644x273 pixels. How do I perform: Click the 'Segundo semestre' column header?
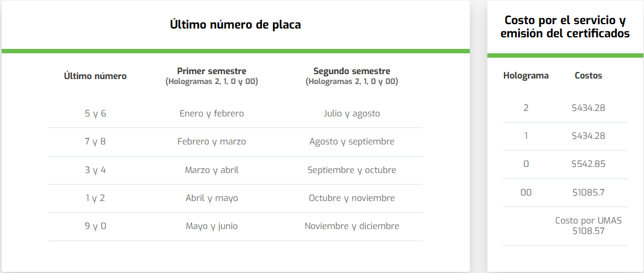tap(352, 71)
